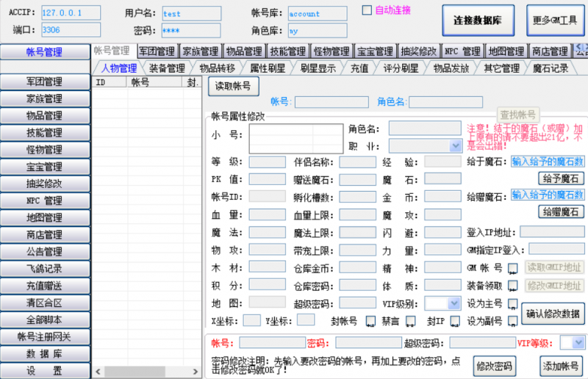Open the 物品发放 sub-tab
Screen dimensions: 588x379
click(x=451, y=68)
